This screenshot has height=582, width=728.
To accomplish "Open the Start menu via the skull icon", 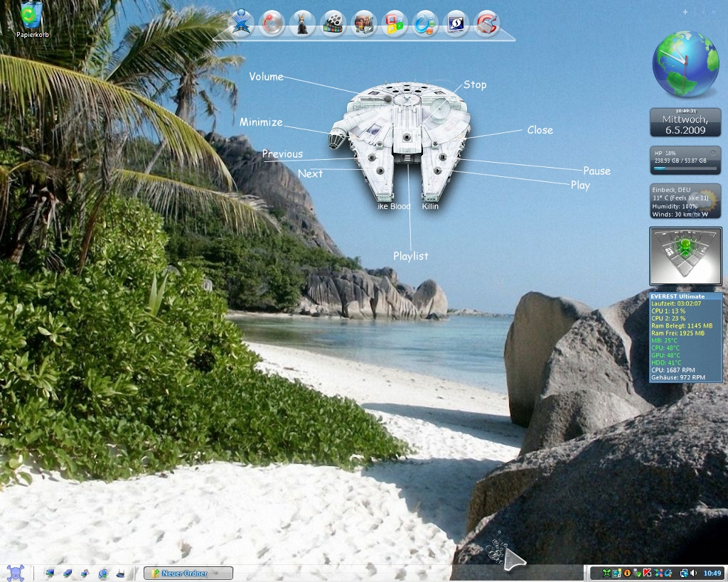I will click(14, 573).
